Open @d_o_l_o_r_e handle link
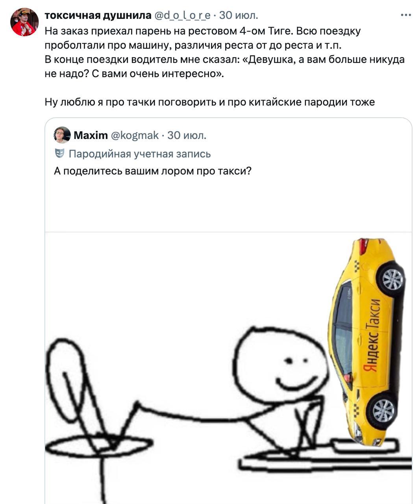The width and height of the screenshot is (420, 504). [x=183, y=15]
